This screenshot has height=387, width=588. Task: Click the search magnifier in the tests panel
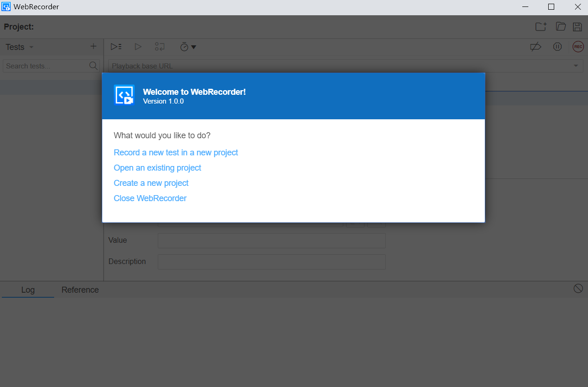(x=93, y=66)
